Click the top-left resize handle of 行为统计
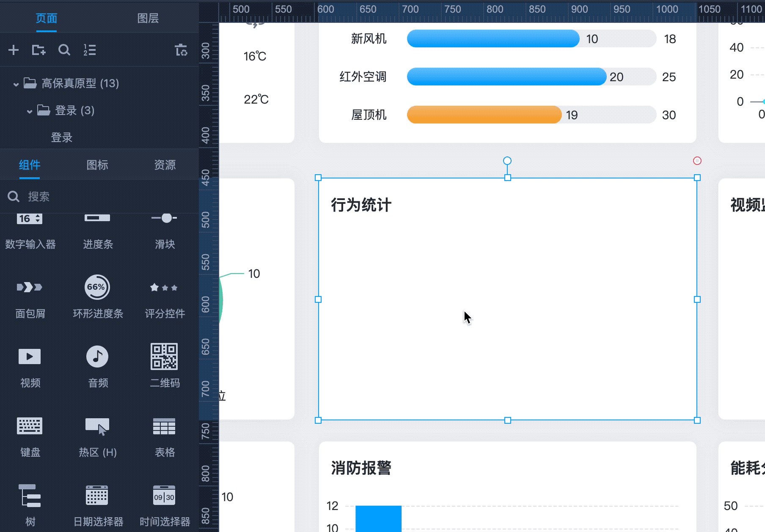This screenshot has width=765, height=532. pyautogui.click(x=318, y=178)
